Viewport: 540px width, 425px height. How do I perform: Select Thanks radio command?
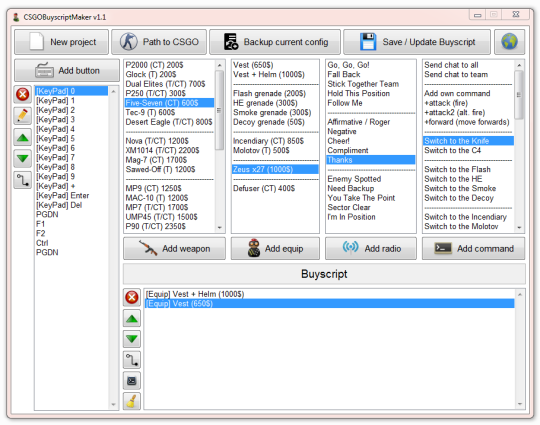371,160
